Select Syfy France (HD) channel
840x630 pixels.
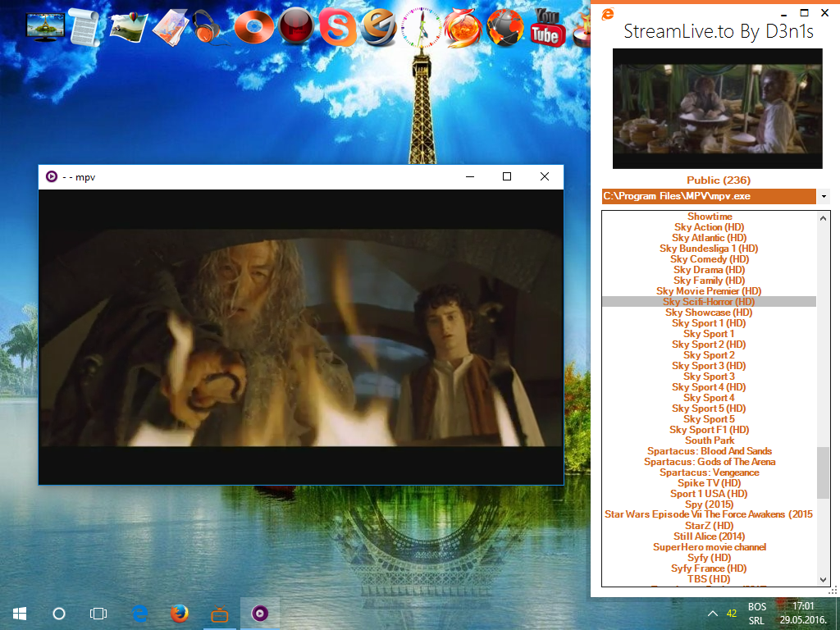pyautogui.click(x=710, y=568)
